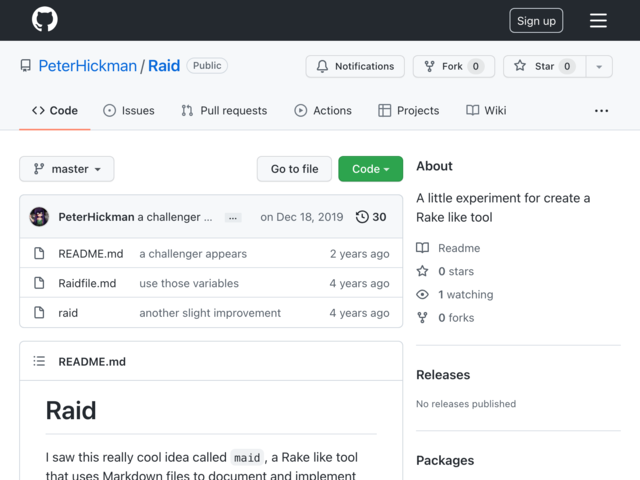Expand the commit message ellipsis button
Viewport: 640px width, 480px height.
[x=233, y=218]
